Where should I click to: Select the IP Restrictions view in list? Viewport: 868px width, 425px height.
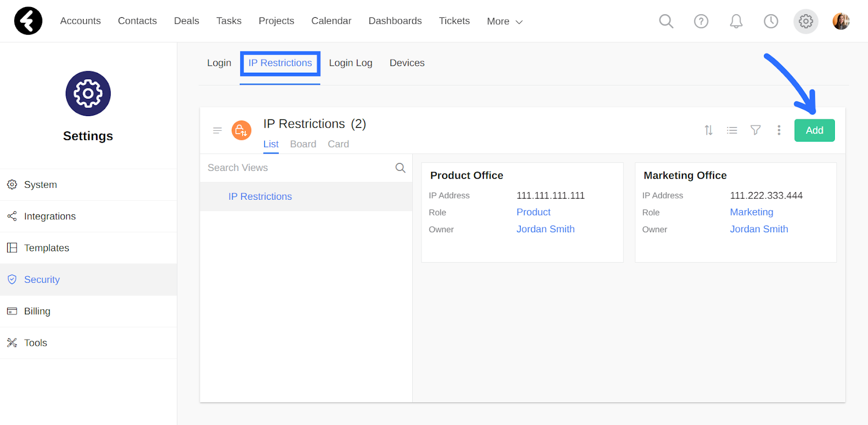tap(307, 196)
